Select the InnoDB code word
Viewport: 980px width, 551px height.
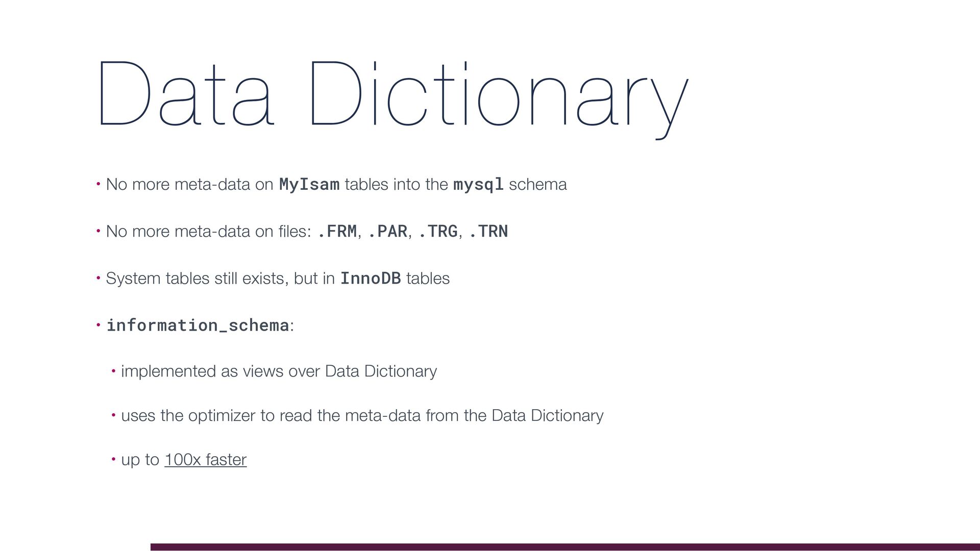pyautogui.click(x=371, y=279)
